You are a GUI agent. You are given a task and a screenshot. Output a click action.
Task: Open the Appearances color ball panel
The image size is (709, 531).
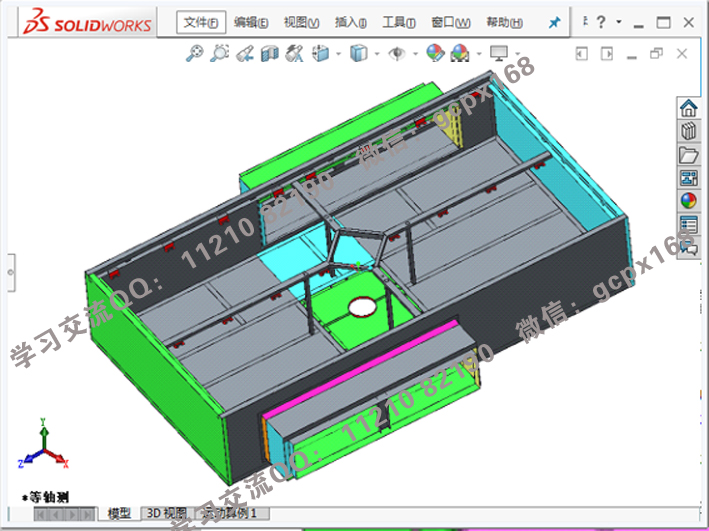point(688,201)
